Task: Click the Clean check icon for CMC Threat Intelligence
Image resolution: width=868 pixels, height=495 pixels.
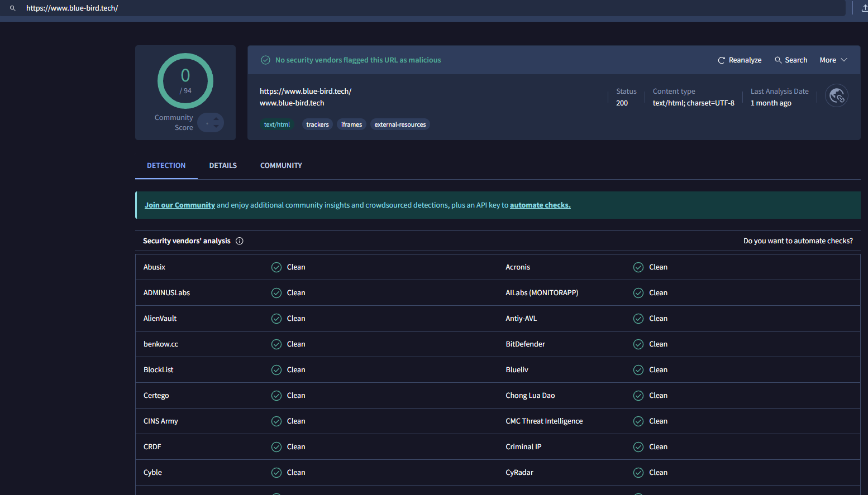Action: (x=638, y=421)
